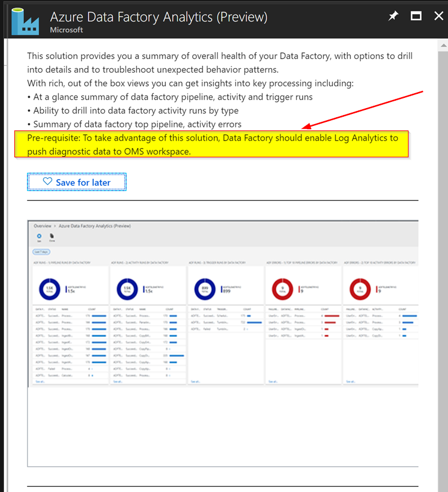Click the 'This solution provides you a summary' text

pos(220,63)
